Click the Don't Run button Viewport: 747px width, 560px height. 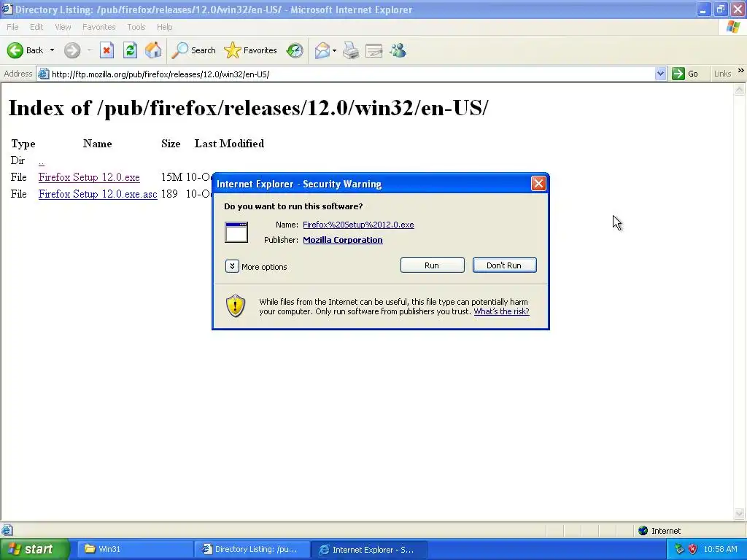point(505,265)
